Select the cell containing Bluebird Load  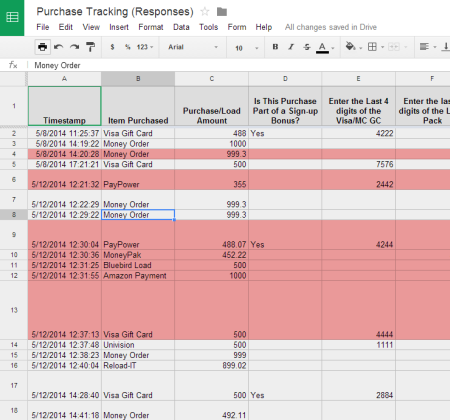click(138, 265)
